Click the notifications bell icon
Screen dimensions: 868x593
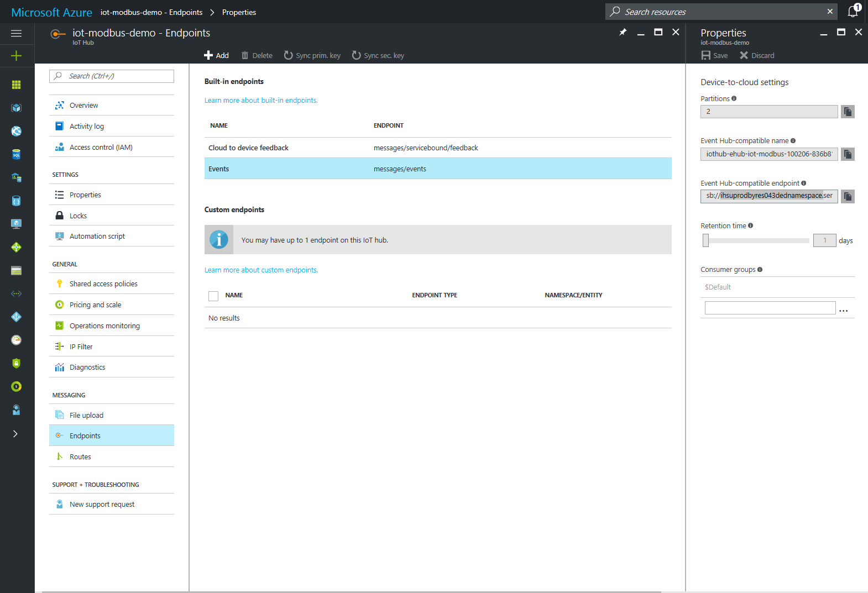(x=853, y=12)
